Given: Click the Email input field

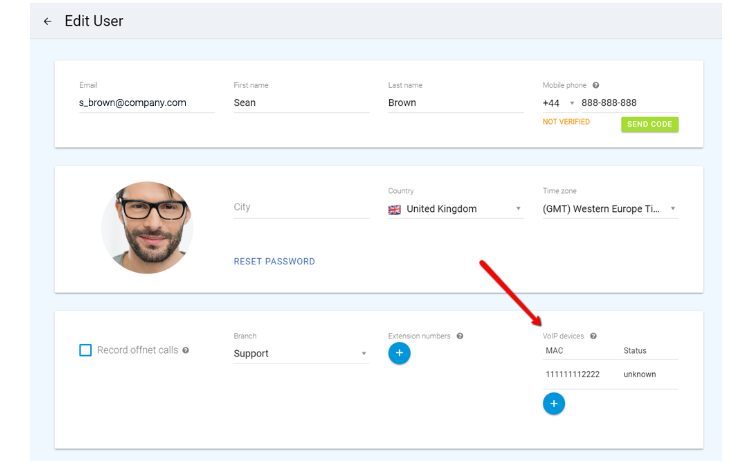Looking at the screenshot, I should click(x=146, y=103).
